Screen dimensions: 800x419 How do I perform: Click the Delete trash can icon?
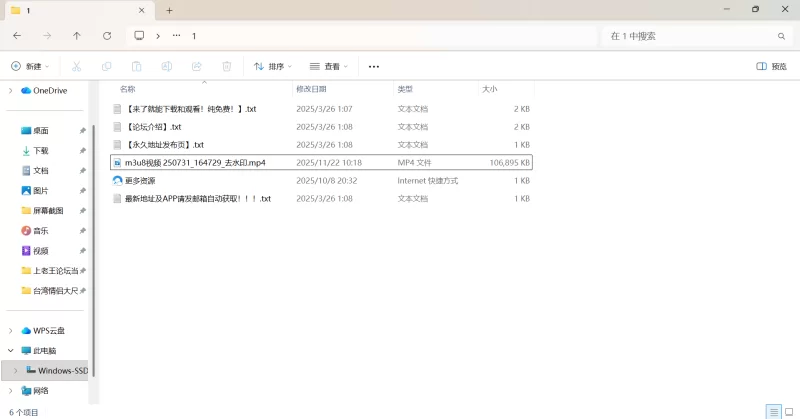coord(227,66)
